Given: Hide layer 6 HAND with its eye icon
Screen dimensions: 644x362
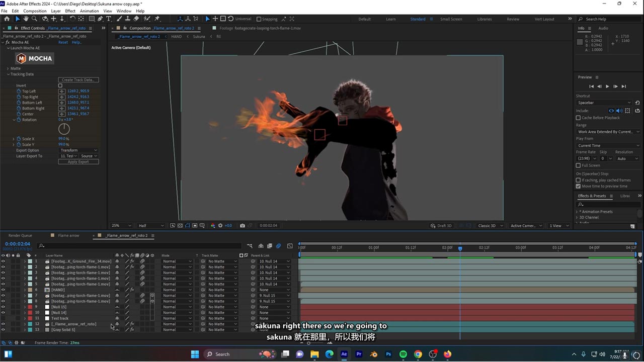Looking at the screenshot, I should 3,290.
